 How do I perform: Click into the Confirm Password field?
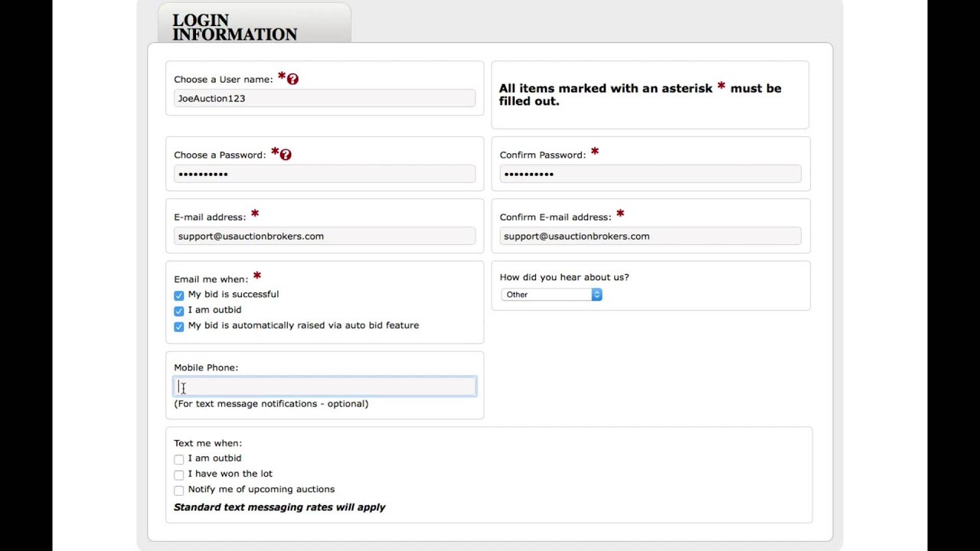pos(650,174)
